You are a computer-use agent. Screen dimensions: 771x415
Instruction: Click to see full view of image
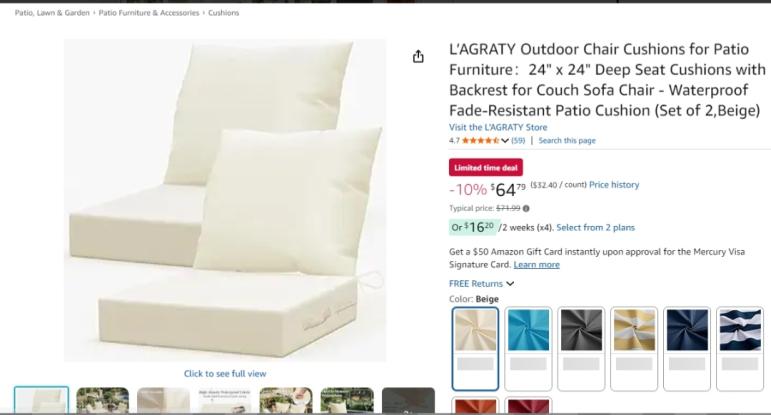(225, 374)
